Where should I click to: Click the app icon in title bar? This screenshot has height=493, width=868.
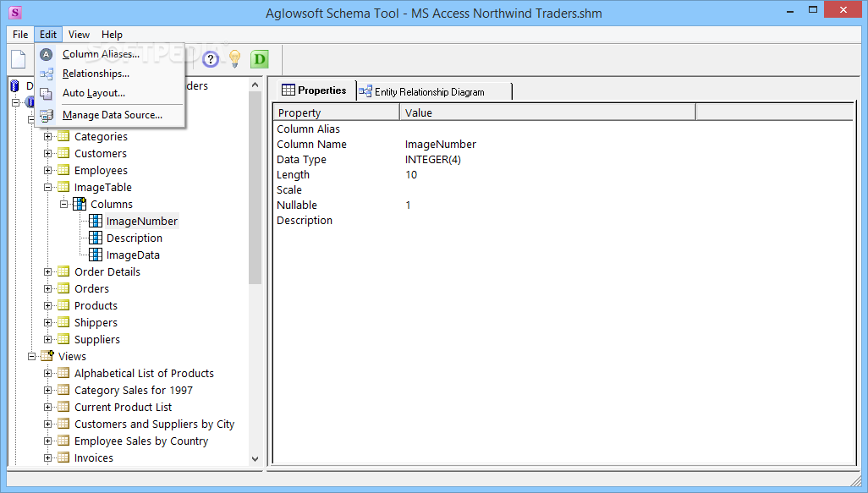point(15,12)
